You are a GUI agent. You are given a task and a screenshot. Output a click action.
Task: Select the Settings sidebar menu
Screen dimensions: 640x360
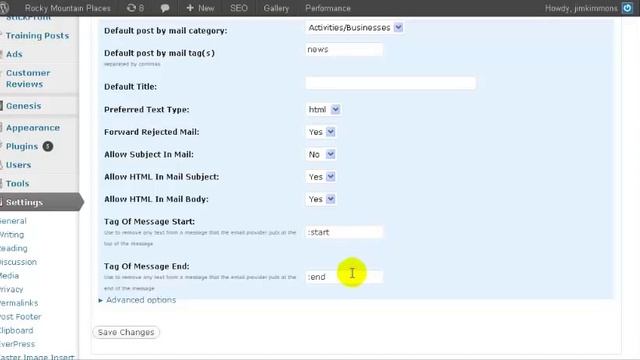39,202
